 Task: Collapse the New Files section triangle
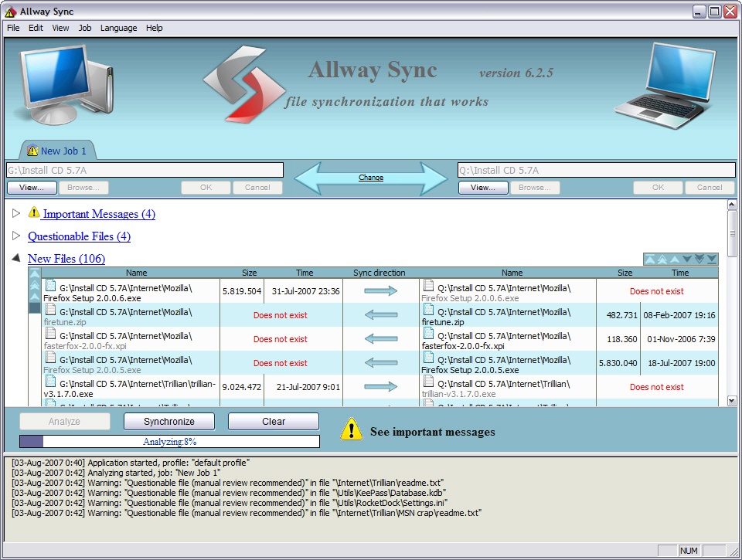(16, 258)
